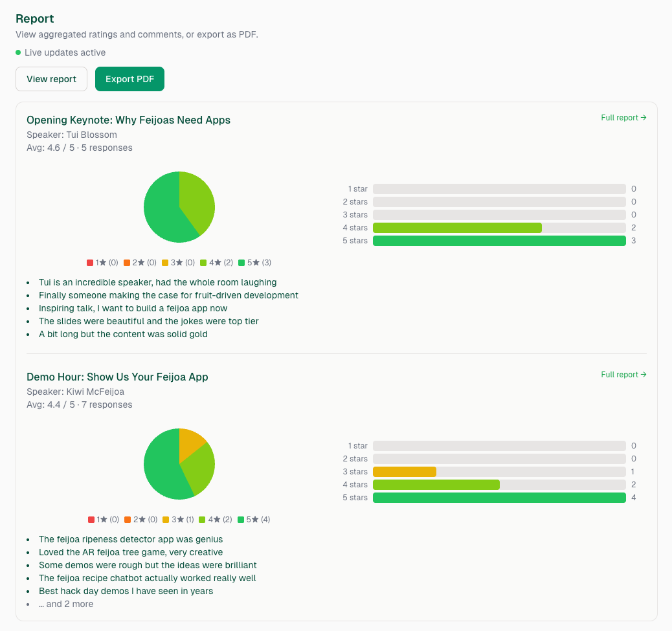
Task: Click the 2★ legend marker for Demo Hour
Action: [129, 520]
